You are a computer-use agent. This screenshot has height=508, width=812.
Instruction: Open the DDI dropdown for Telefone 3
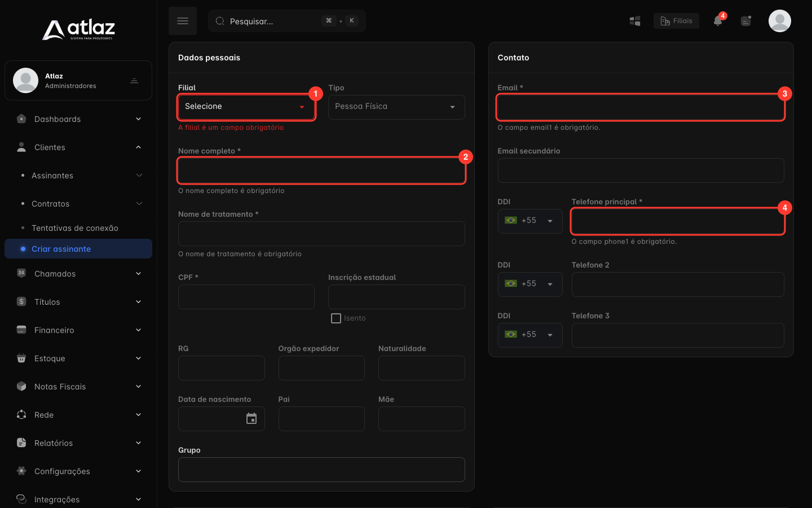[x=530, y=335]
